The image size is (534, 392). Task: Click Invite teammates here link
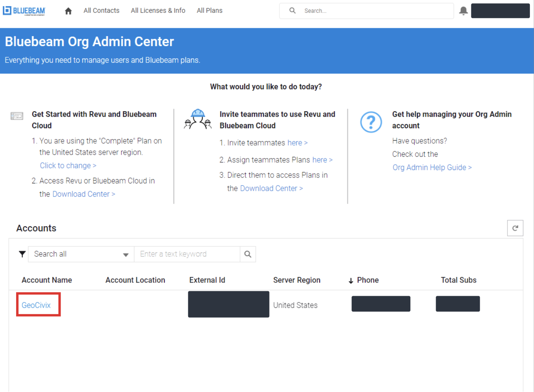[x=297, y=143]
